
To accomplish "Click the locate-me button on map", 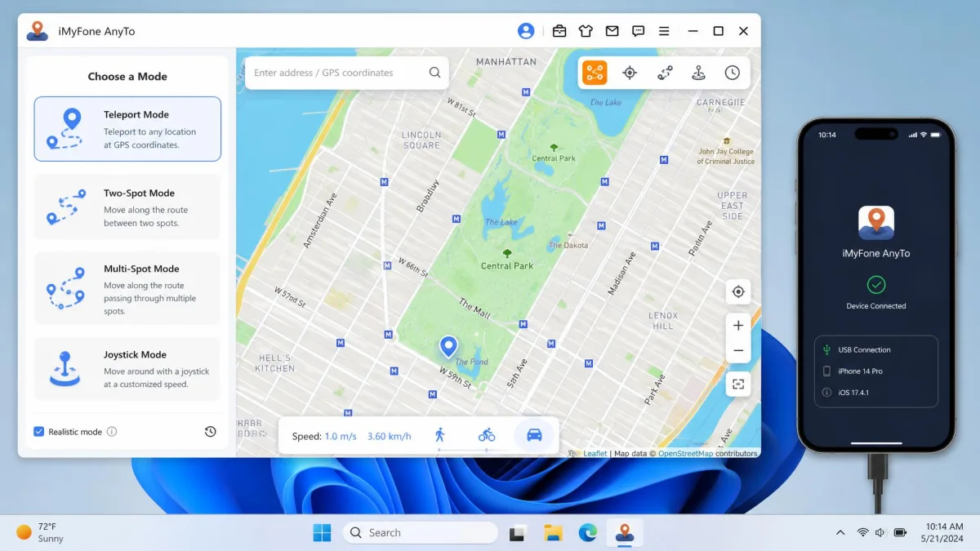I will click(738, 291).
